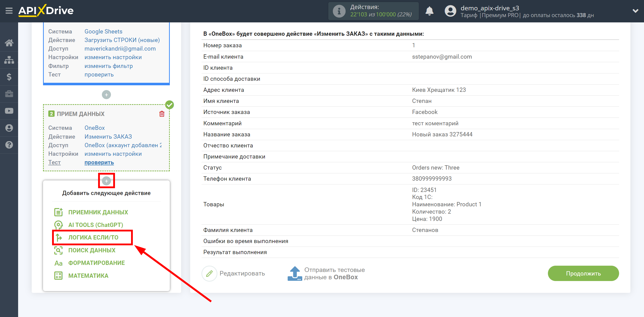This screenshot has width=644, height=317.
Task: Click Наименование: Product 1 text
Action: [447, 204]
